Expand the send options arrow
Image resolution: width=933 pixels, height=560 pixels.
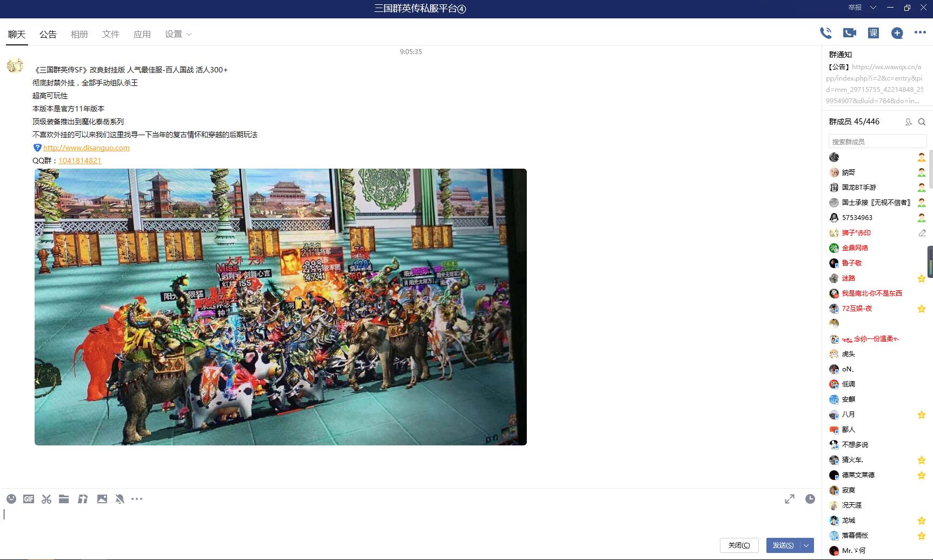coord(806,545)
